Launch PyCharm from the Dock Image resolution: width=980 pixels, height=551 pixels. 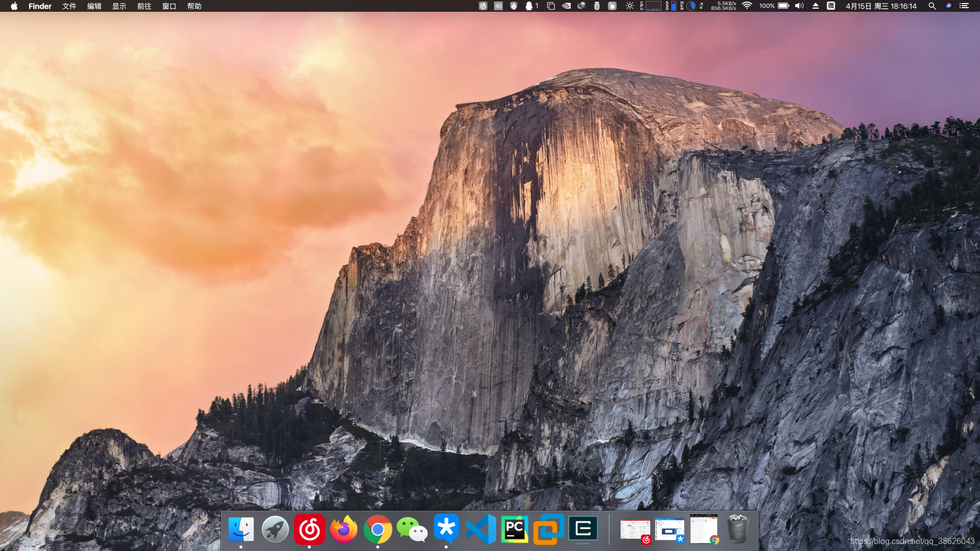pyautogui.click(x=514, y=530)
